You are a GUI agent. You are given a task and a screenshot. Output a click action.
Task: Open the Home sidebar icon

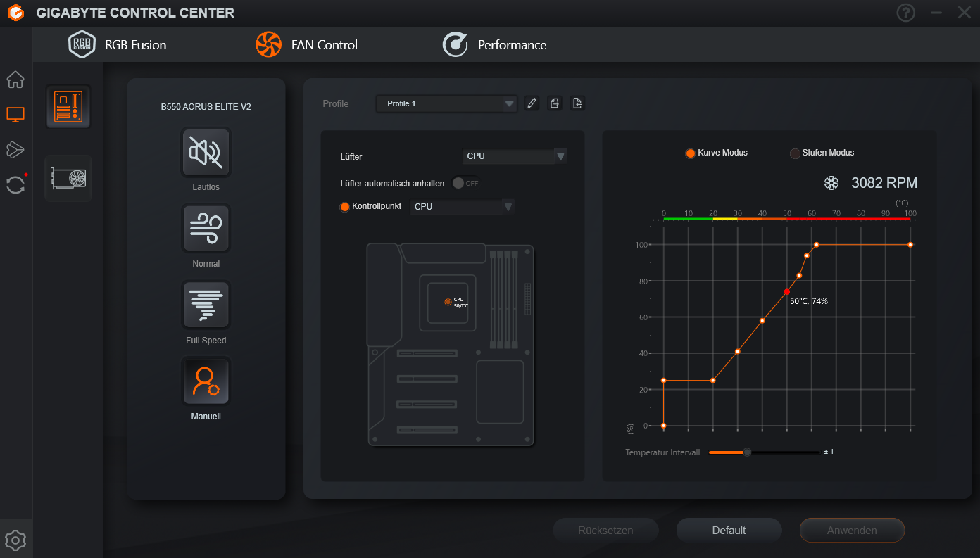15,80
